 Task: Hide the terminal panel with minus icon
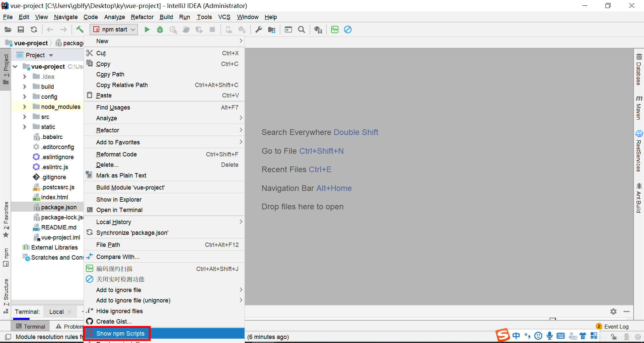click(626, 312)
